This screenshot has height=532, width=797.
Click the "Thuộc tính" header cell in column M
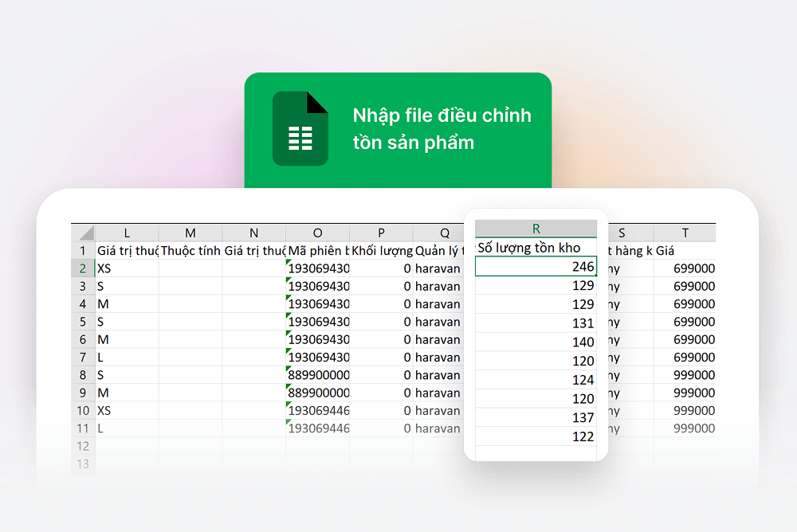190,251
